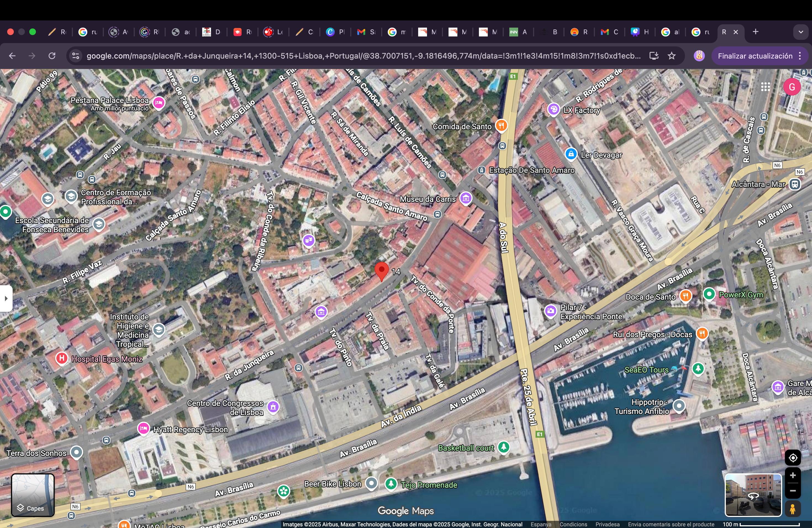This screenshot has height=528, width=812.
Task: Open the tab search dropdown chevron
Action: point(800,32)
